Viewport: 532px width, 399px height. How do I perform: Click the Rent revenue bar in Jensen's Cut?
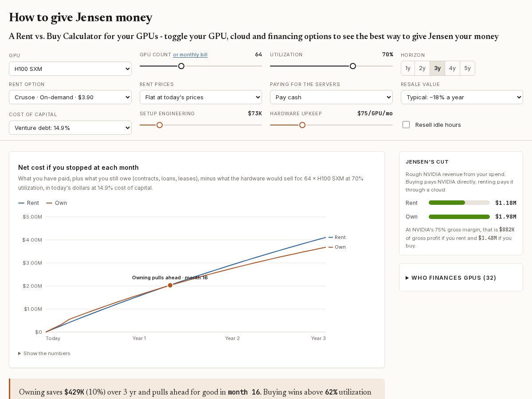[459, 203]
